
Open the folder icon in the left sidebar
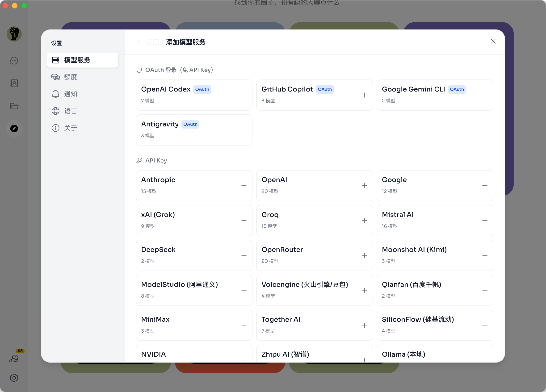(x=14, y=106)
